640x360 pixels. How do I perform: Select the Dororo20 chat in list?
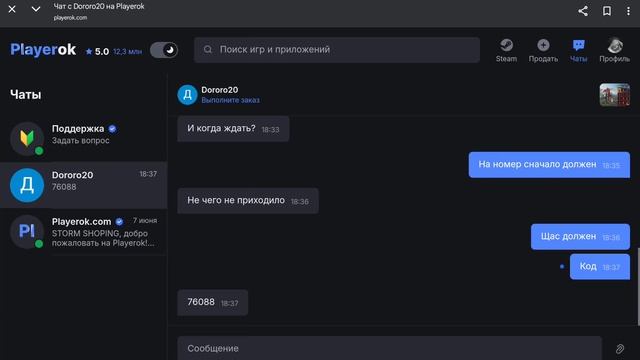point(84,185)
